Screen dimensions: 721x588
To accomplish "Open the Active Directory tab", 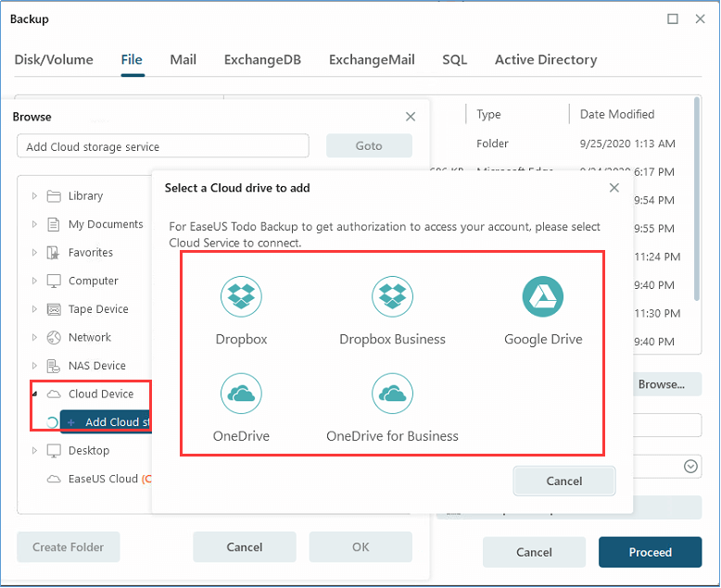I will pos(545,60).
